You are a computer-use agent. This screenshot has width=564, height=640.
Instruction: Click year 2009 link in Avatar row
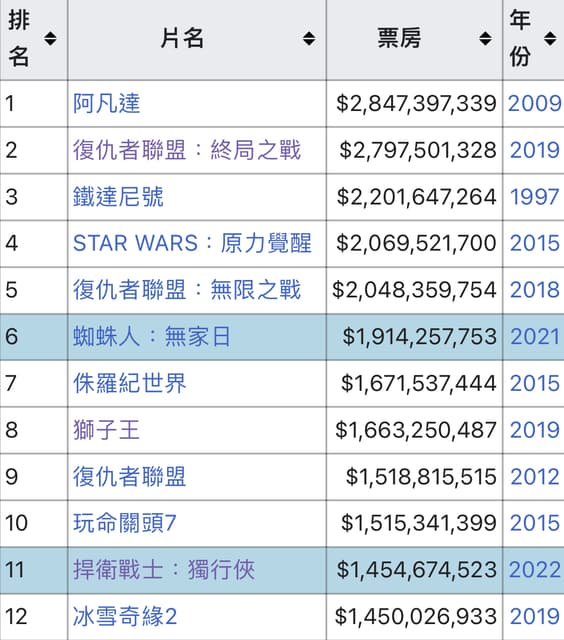click(x=535, y=103)
